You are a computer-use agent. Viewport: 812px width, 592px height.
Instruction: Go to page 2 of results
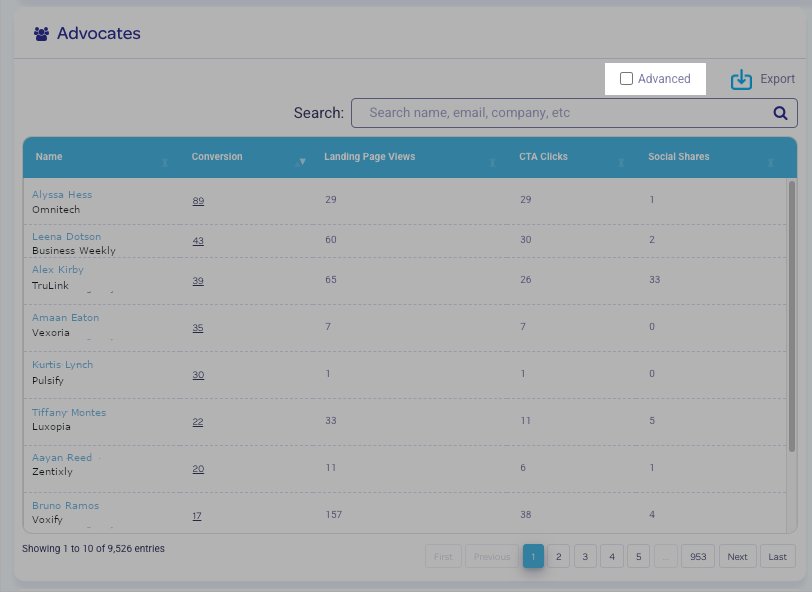[x=560, y=557]
